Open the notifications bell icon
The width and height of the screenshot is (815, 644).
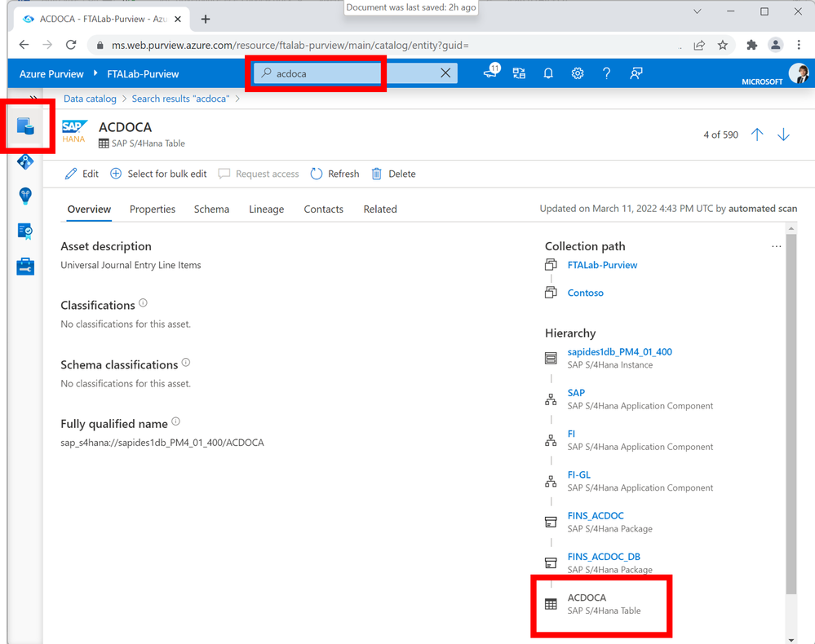click(548, 73)
